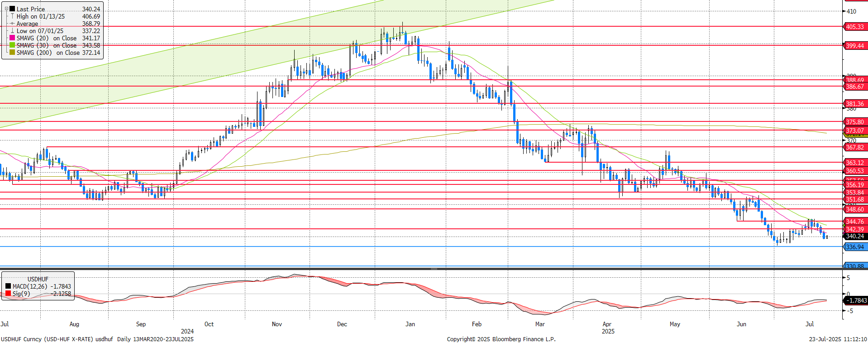Click the red Sig(9) legend swatch

(8, 294)
